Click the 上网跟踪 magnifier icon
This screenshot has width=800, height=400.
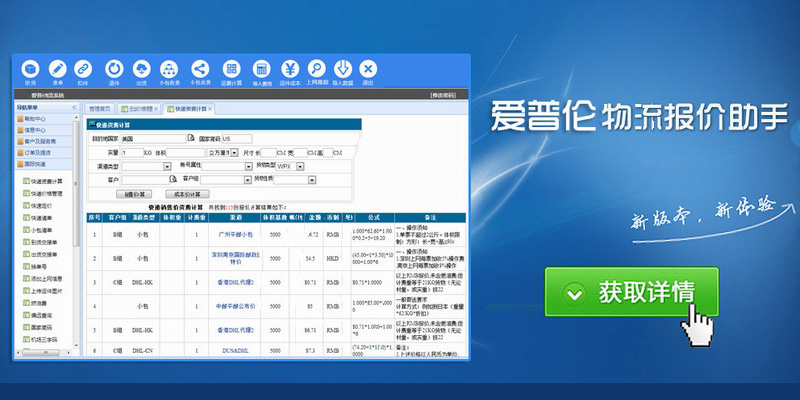click(x=316, y=69)
